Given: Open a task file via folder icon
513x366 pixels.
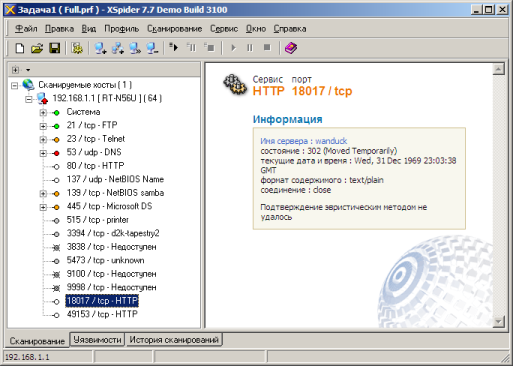Looking at the screenshot, I should (37, 48).
